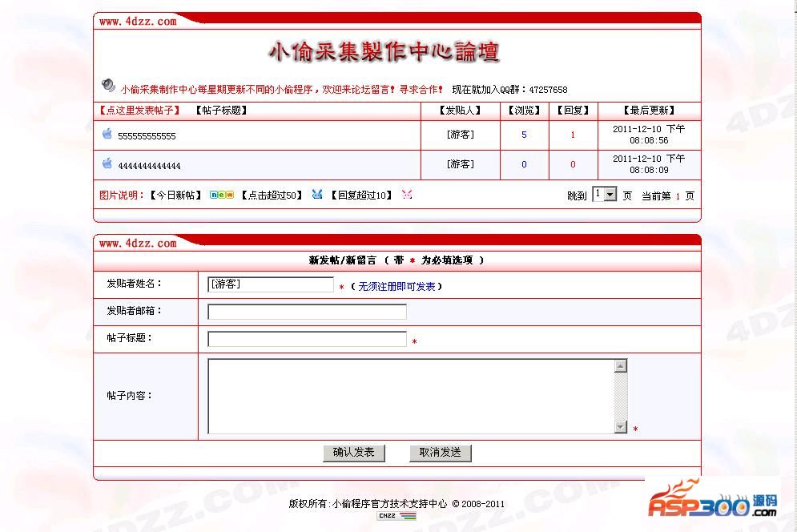The width and height of the screenshot is (797, 532).
Task: Click the 无须注册即可发表 link
Action: point(396,287)
